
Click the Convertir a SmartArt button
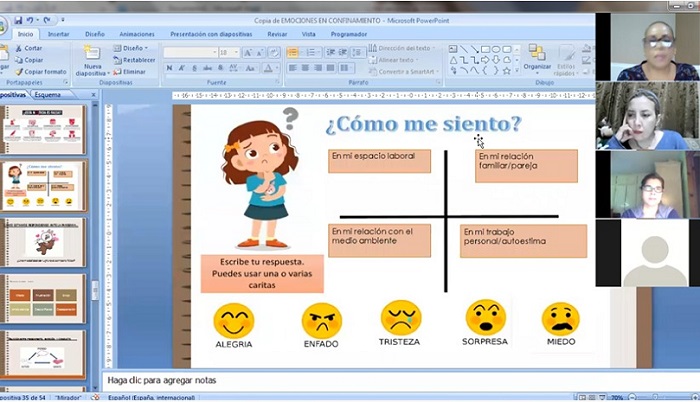tap(404, 72)
